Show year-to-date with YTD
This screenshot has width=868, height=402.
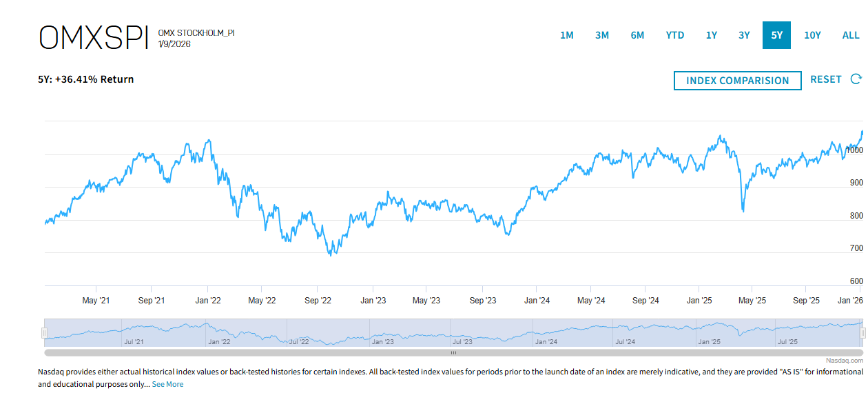pyautogui.click(x=675, y=35)
